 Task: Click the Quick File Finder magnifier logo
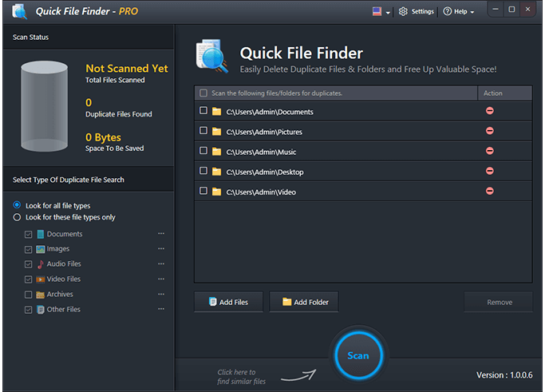tap(212, 57)
